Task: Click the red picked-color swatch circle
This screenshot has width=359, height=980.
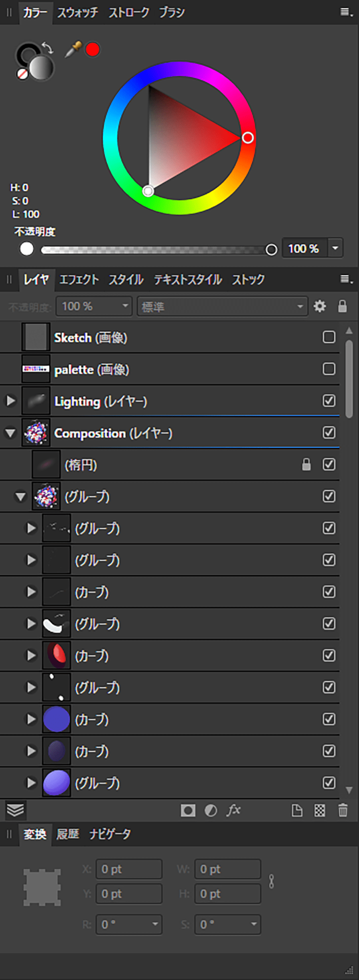Action: (93, 50)
